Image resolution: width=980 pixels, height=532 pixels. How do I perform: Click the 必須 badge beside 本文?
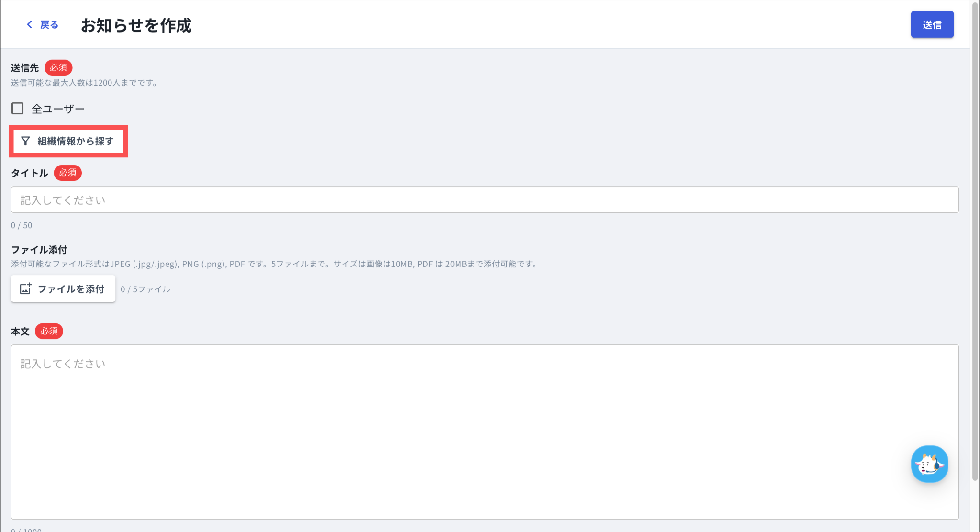[x=49, y=331]
